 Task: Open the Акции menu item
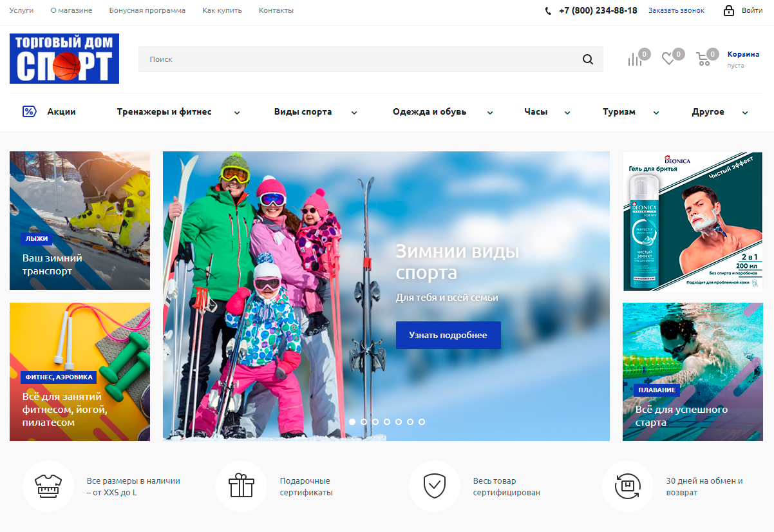(x=61, y=111)
